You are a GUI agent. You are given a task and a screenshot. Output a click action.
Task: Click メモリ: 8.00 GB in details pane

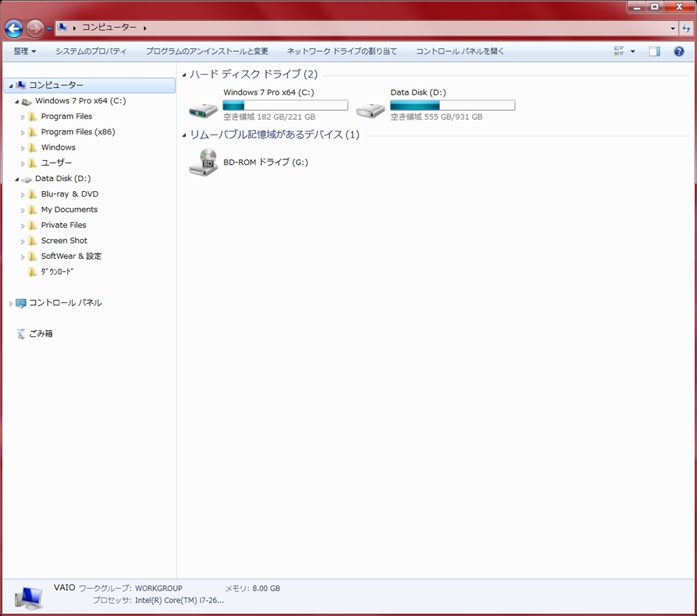point(253,589)
